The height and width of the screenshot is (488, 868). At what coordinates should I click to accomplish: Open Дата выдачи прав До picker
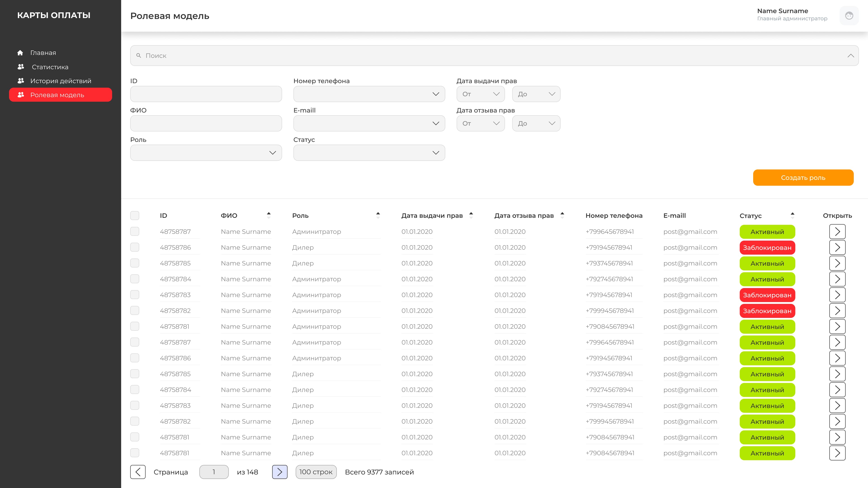click(536, 94)
